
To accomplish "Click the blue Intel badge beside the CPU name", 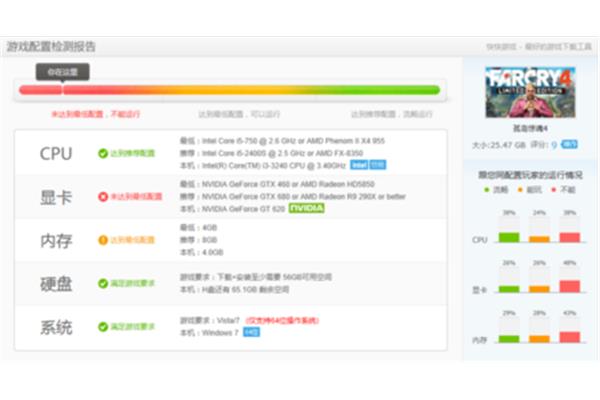I will (359, 165).
